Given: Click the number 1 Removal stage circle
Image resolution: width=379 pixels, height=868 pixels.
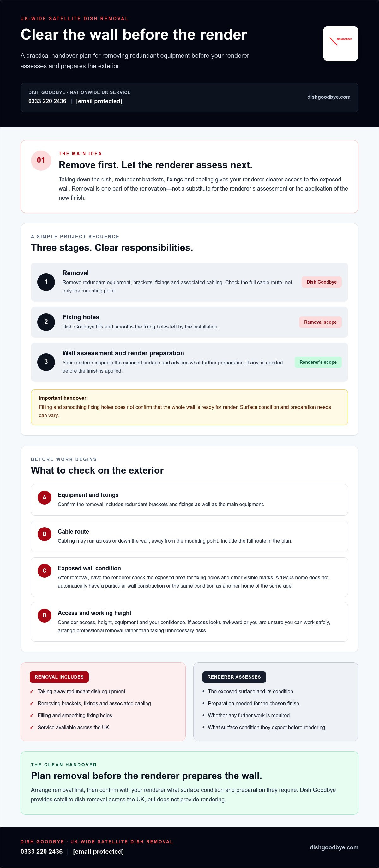Looking at the screenshot, I should (46, 282).
